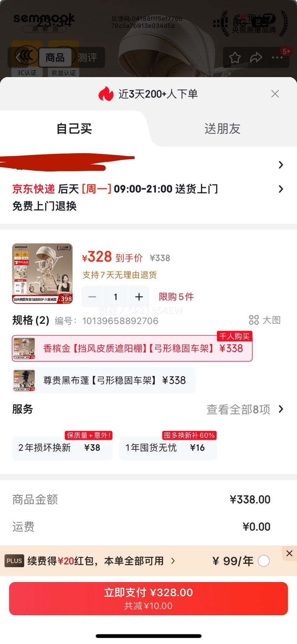This screenshot has width=297, height=644.
Task: Close the purchase options sheet
Action: click(x=275, y=94)
